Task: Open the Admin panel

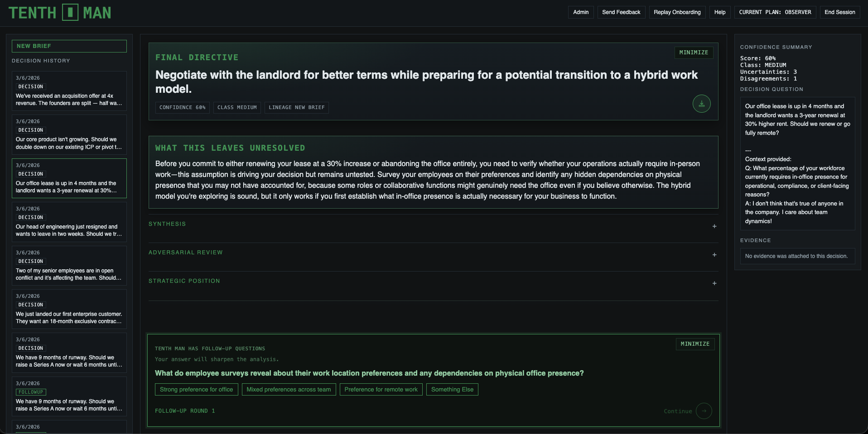Action: point(580,12)
